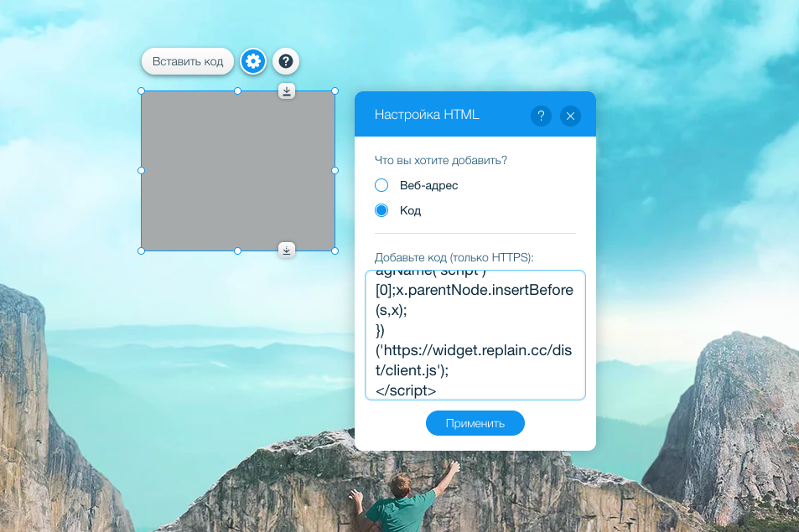Click the bottom stretch-download icon on the gray box
The width and height of the screenshot is (799, 532).
tap(287, 250)
